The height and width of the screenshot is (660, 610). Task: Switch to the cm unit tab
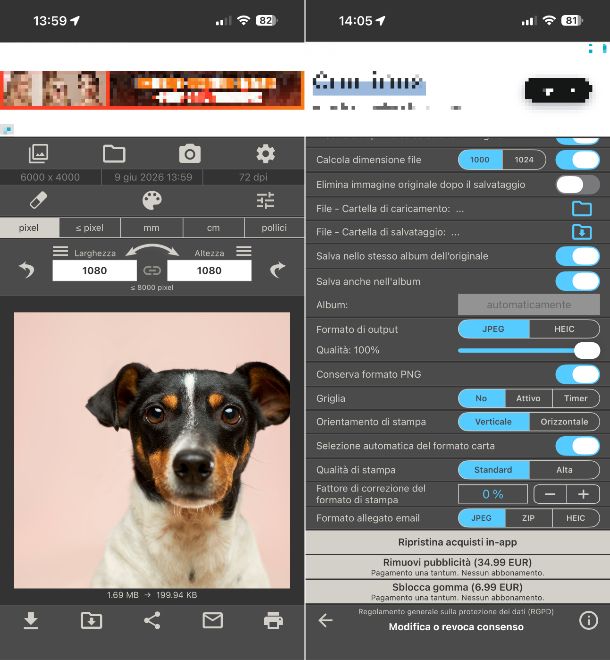213,228
